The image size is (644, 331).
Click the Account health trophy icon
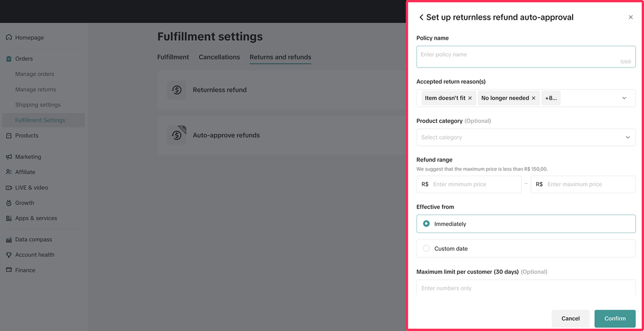tap(9, 255)
